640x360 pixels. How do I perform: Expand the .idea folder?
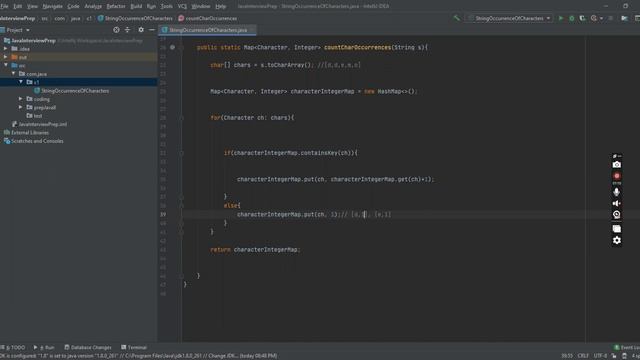click(x=6, y=49)
